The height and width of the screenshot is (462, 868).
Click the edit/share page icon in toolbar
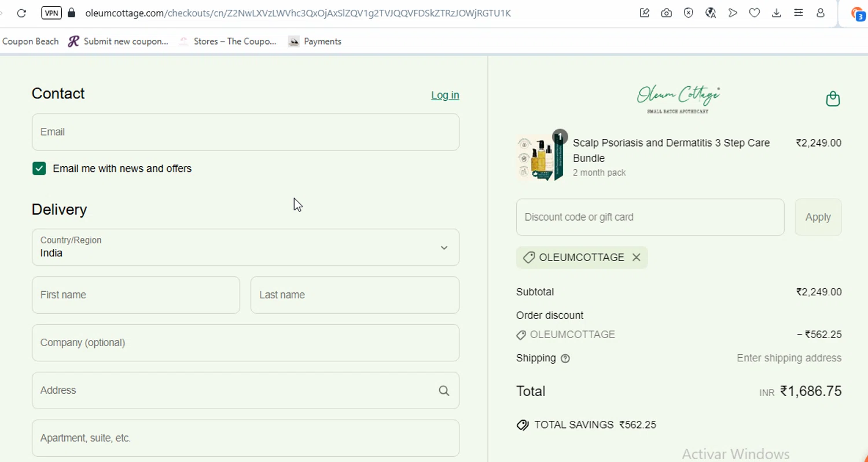[x=645, y=13]
